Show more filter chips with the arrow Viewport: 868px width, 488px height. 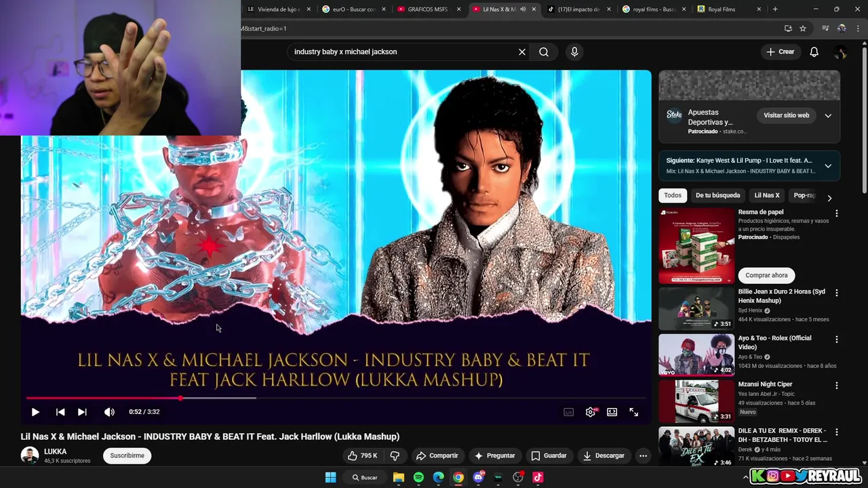coord(829,198)
